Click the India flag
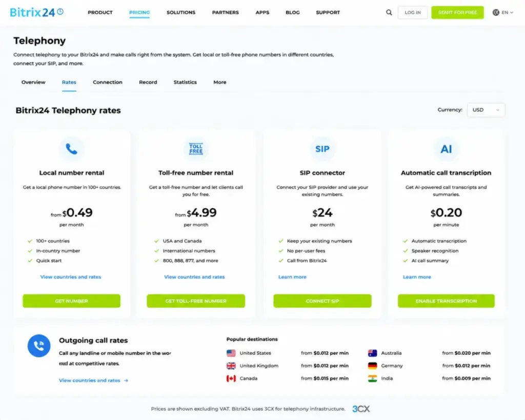525x420 pixels. tap(372, 378)
